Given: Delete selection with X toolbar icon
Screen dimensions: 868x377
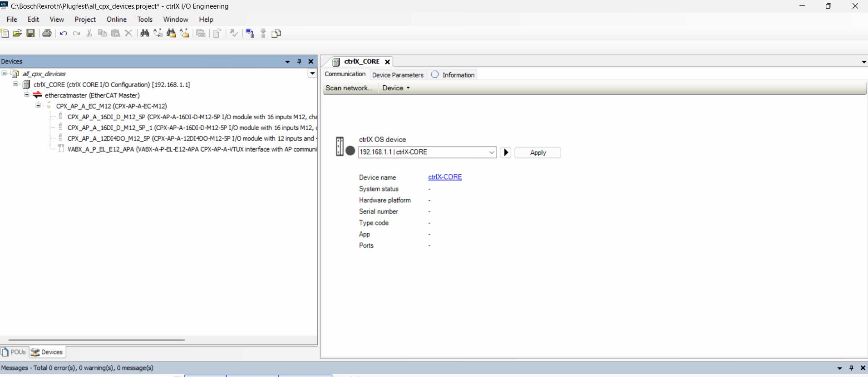Looking at the screenshot, I should click(x=128, y=33).
